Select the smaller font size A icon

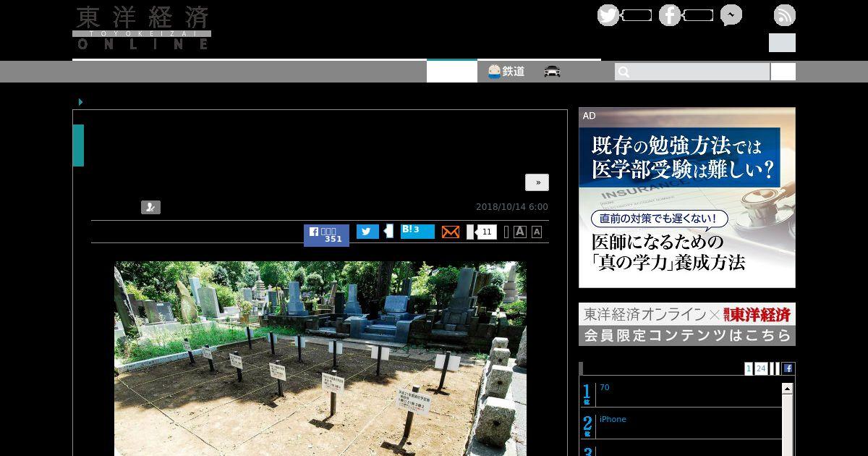[537, 232]
